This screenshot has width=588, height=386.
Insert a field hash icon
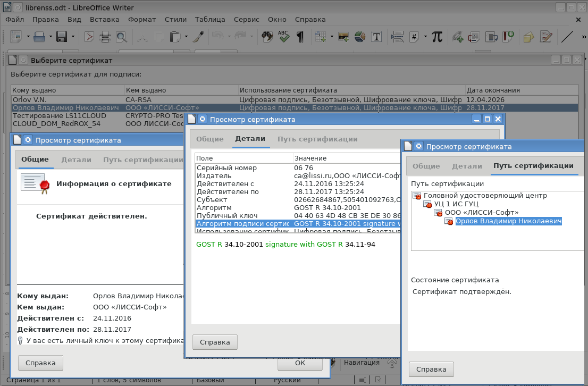pyautogui.click(x=414, y=37)
